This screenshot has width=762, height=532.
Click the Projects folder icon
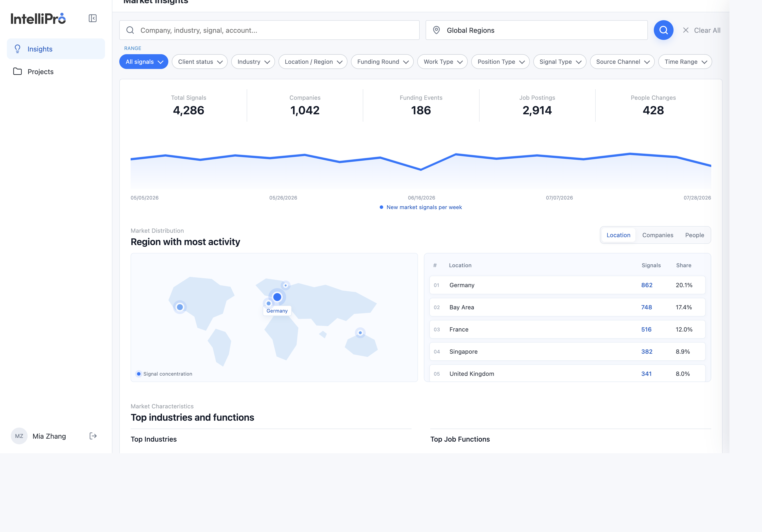click(x=17, y=71)
